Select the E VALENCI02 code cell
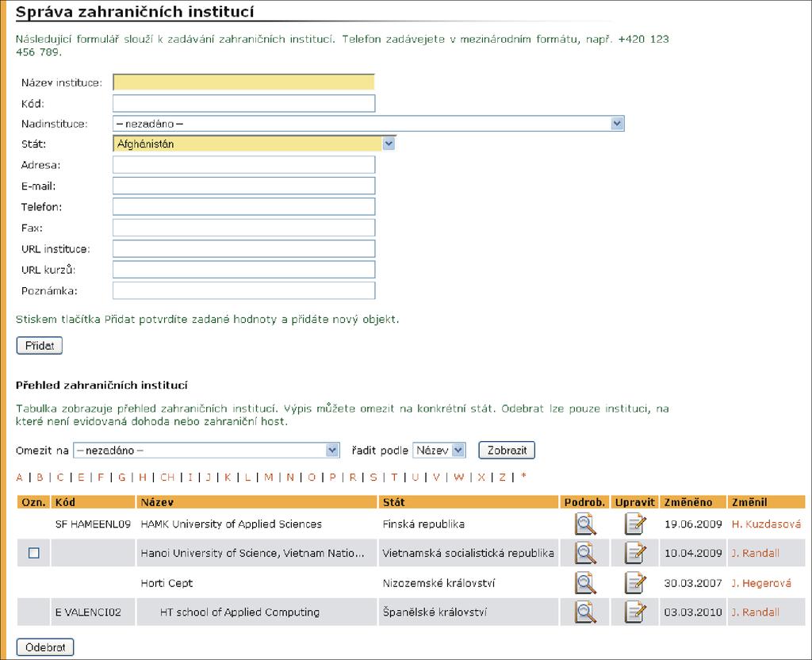Image resolution: width=812 pixels, height=660 pixels. pyautogui.click(x=94, y=612)
